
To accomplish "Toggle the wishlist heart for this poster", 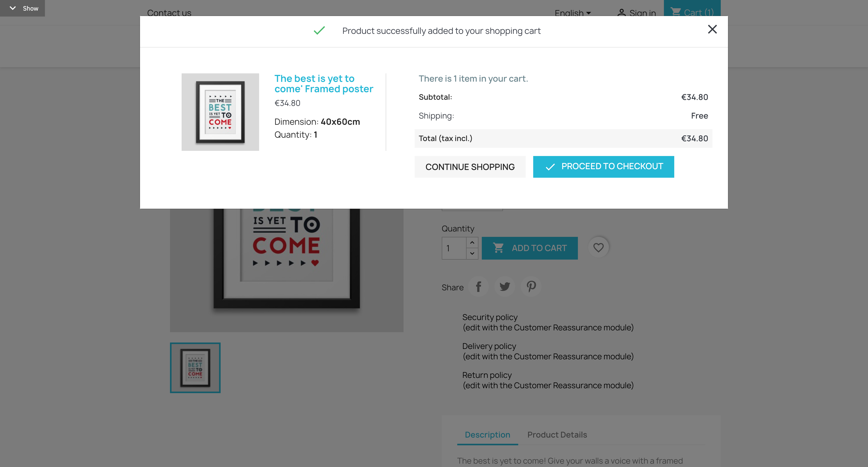I will pos(599,247).
